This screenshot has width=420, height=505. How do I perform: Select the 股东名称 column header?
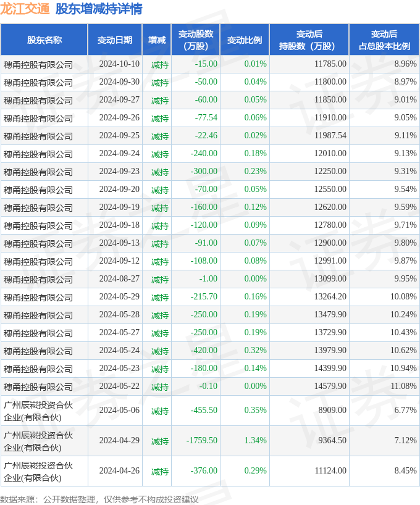pos(44,40)
